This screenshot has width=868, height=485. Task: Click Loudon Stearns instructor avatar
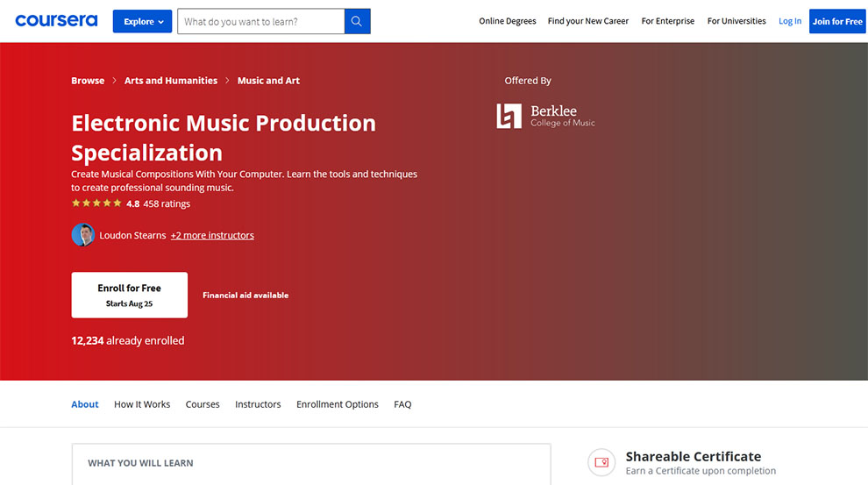coord(83,235)
